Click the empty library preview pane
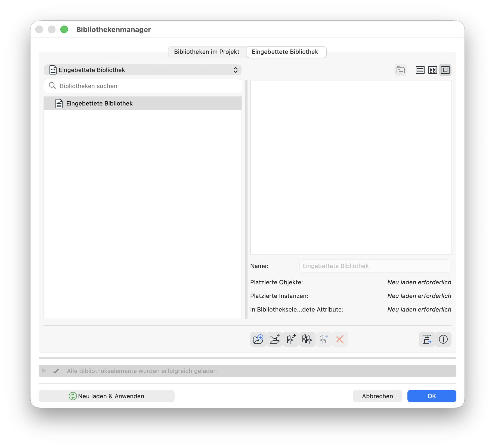Viewport: 495px width, 448px height. (351, 167)
